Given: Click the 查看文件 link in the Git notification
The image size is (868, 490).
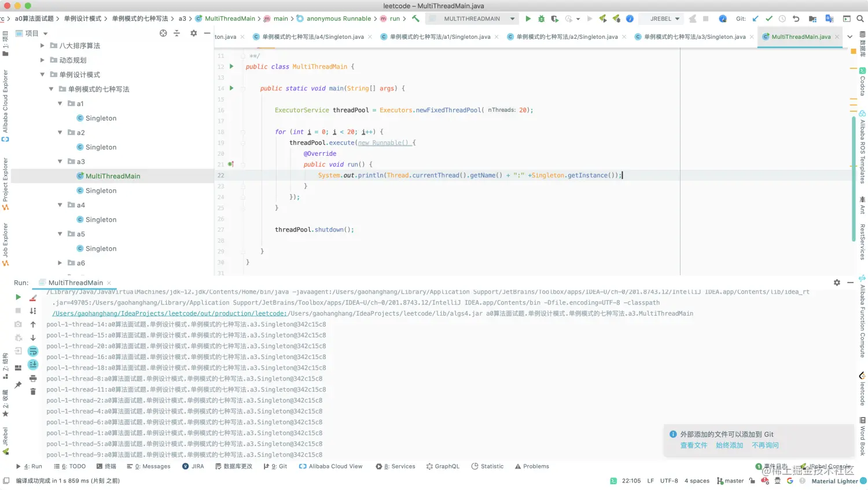Looking at the screenshot, I should 694,445.
